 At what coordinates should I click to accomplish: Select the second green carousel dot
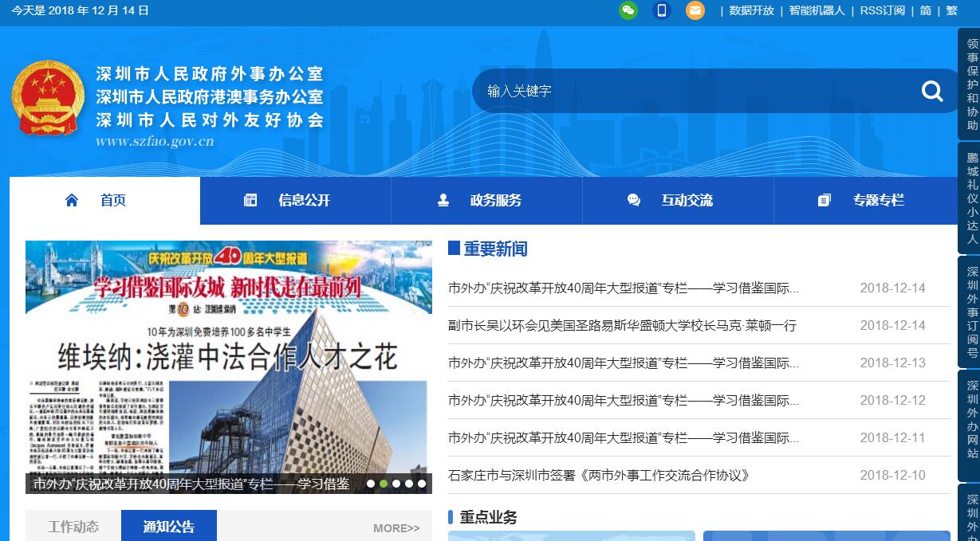click(x=384, y=484)
